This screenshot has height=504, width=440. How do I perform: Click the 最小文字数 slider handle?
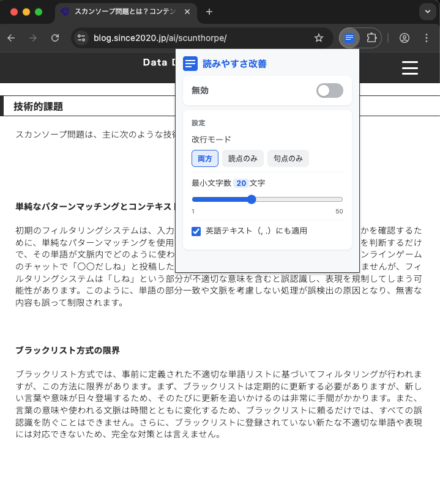pos(251,199)
